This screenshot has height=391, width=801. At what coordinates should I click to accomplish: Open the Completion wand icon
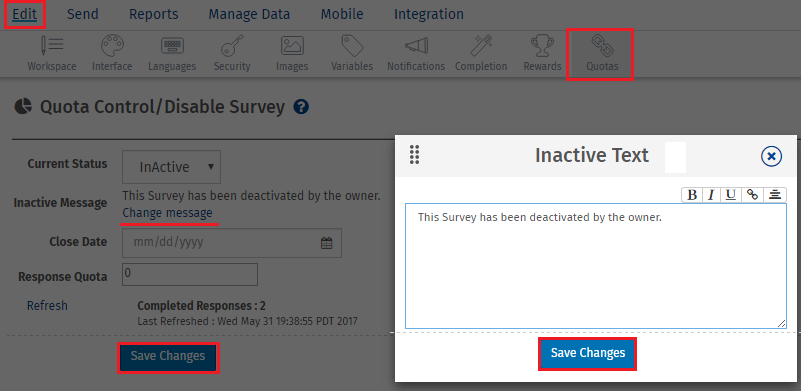coord(481,46)
